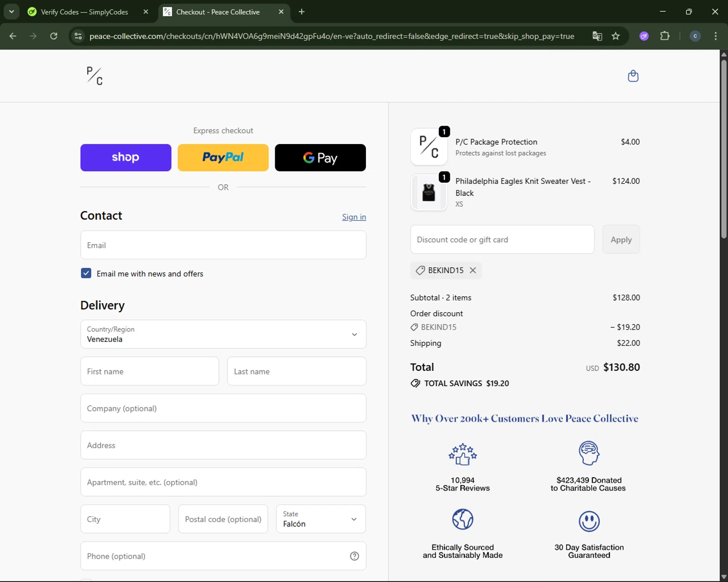Click the Philadelphia Eagles sweater vest thumbnail
This screenshot has height=582, width=728.
coord(429,193)
